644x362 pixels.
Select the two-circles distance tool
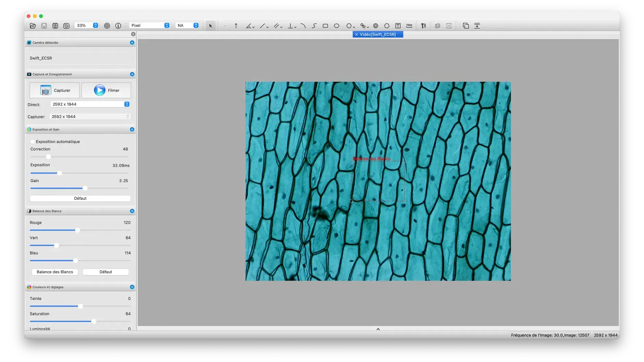pyautogui.click(x=363, y=26)
